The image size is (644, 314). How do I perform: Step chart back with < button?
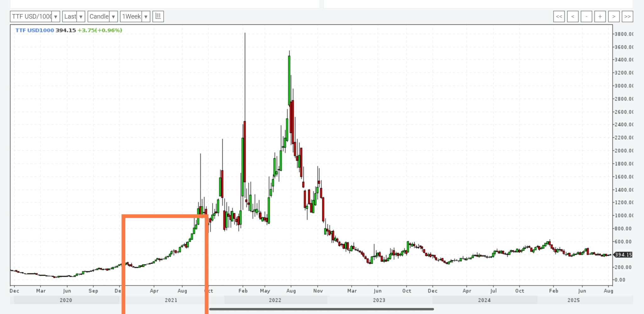pos(573,17)
